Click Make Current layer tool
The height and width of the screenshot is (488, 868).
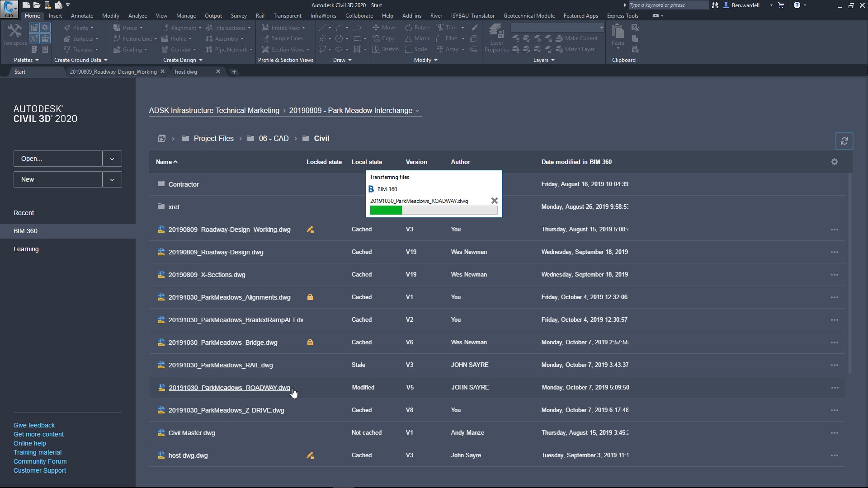576,38
